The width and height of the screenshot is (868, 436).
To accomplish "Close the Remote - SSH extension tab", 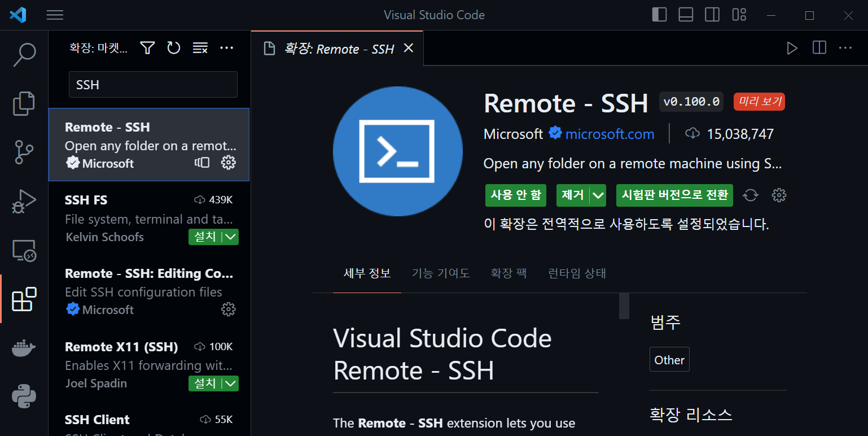I will click(x=409, y=48).
